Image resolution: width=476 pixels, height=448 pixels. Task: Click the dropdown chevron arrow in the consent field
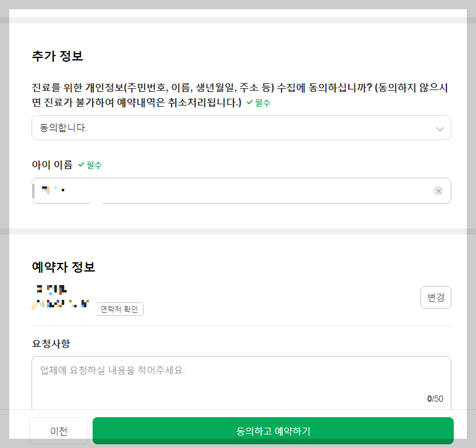pos(440,129)
